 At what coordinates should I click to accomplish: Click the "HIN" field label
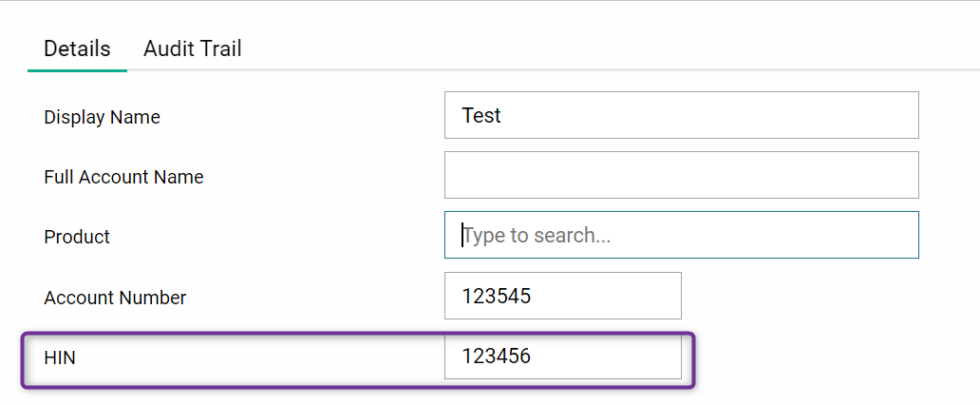tap(61, 357)
